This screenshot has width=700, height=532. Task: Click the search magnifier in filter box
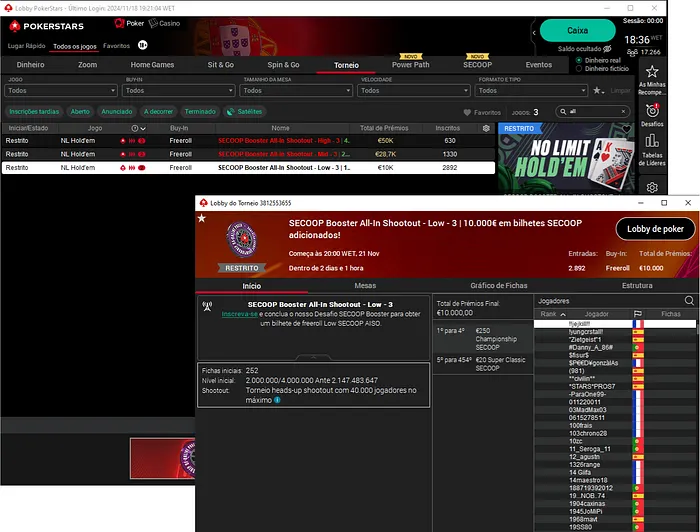click(563, 112)
